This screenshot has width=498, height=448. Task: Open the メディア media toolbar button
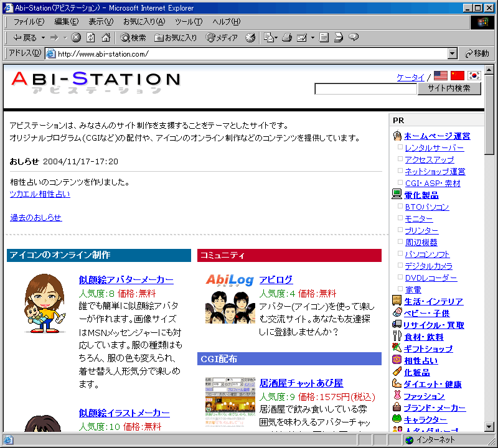[222, 38]
